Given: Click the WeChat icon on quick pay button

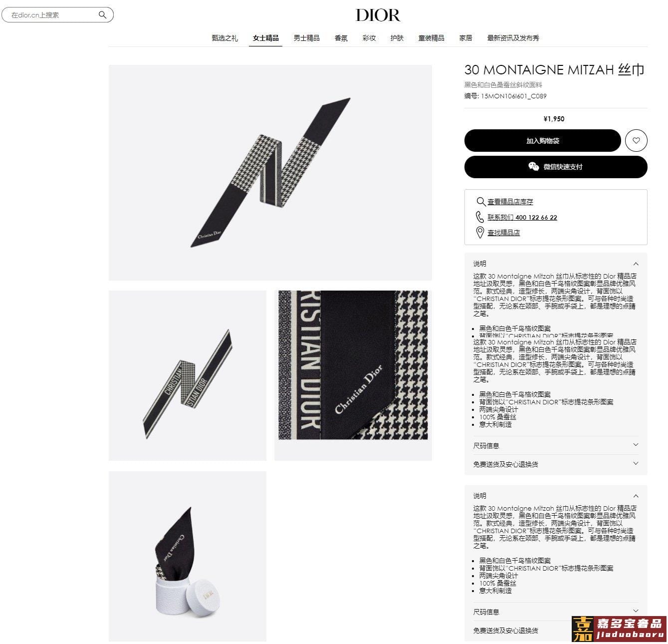Looking at the screenshot, I should tap(533, 167).
